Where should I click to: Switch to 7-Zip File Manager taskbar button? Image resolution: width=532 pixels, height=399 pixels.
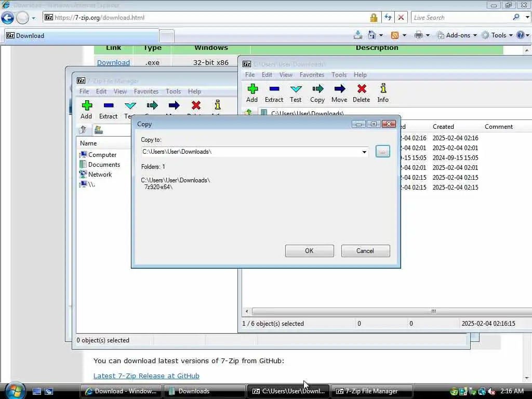pos(371,391)
